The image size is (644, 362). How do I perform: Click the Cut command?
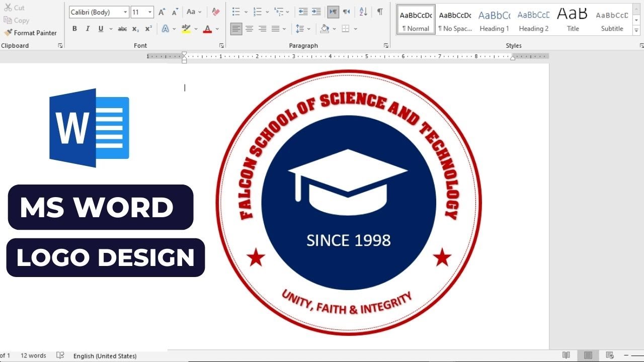(x=14, y=8)
